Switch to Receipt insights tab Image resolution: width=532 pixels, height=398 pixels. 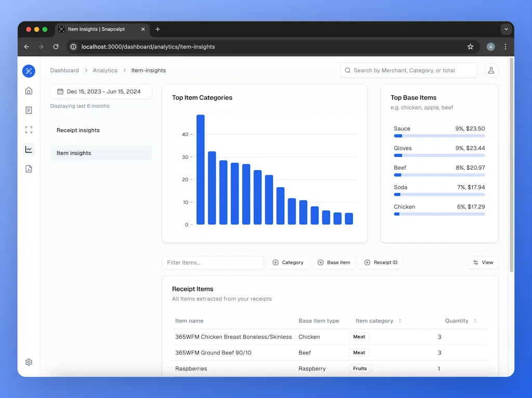(x=78, y=130)
